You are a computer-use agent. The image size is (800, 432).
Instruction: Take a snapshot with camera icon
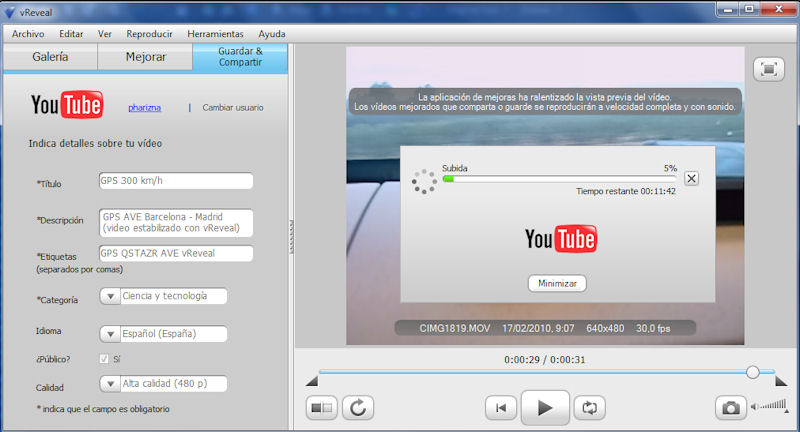pos(731,408)
